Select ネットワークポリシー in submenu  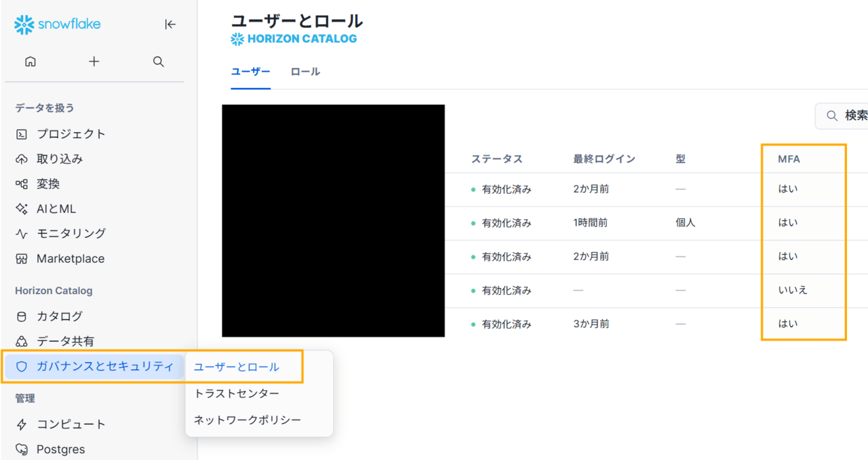[x=247, y=420]
